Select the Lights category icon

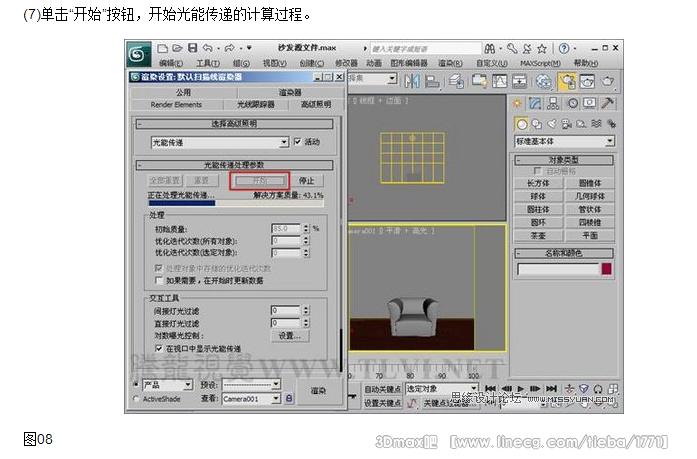552,124
